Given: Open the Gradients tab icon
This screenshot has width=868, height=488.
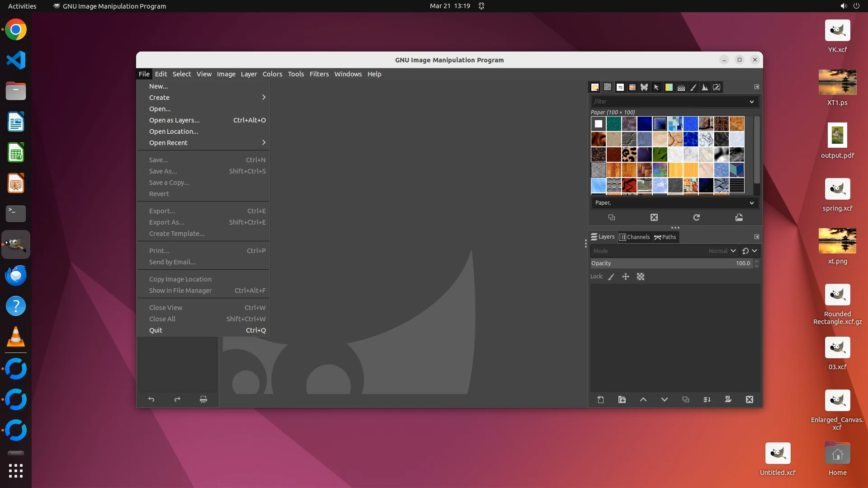Looking at the screenshot, I should pyautogui.click(x=669, y=87).
